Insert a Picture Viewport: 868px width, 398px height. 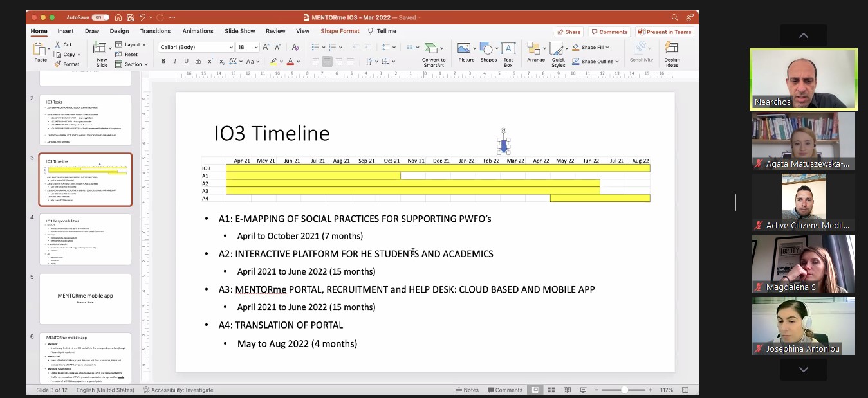[x=466, y=54]
